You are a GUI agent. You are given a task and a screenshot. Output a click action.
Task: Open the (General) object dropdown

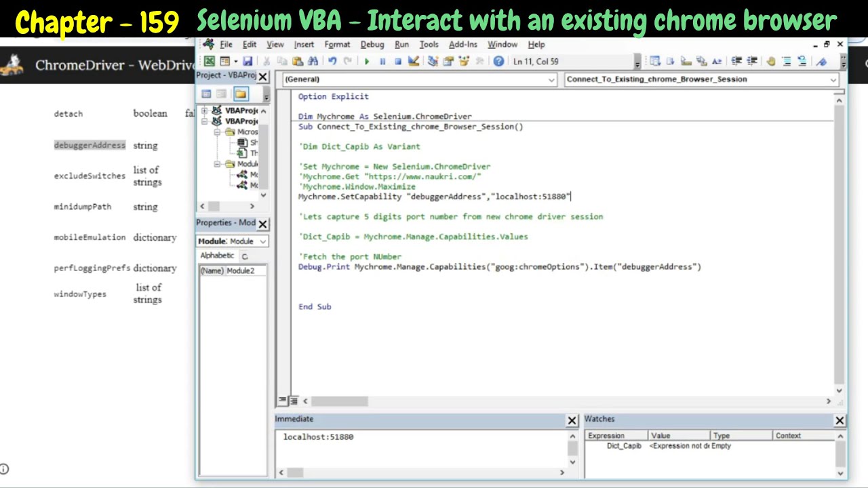coord(551,79)
